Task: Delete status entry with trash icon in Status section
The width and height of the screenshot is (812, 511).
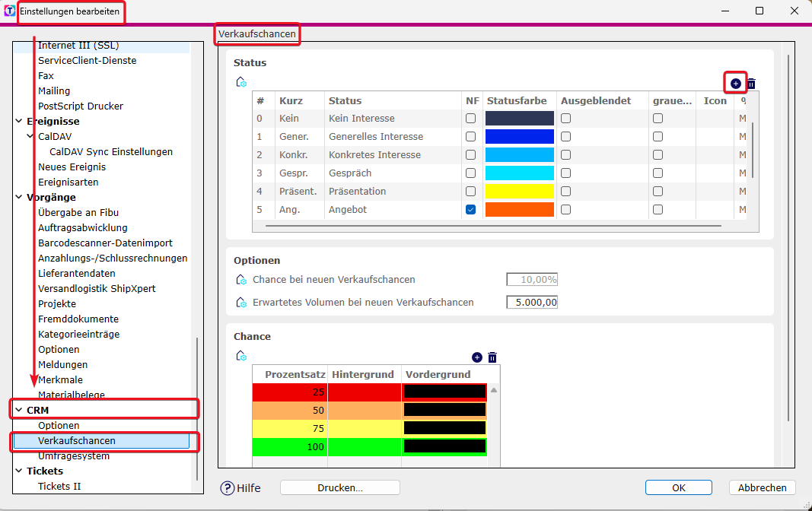Action: 751,84
